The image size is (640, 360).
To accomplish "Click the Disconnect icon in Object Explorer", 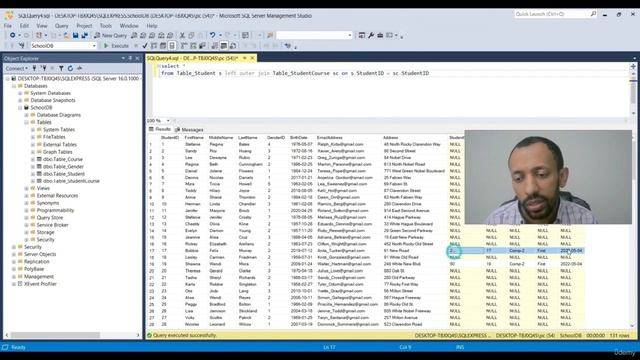I will click(43, 68).
